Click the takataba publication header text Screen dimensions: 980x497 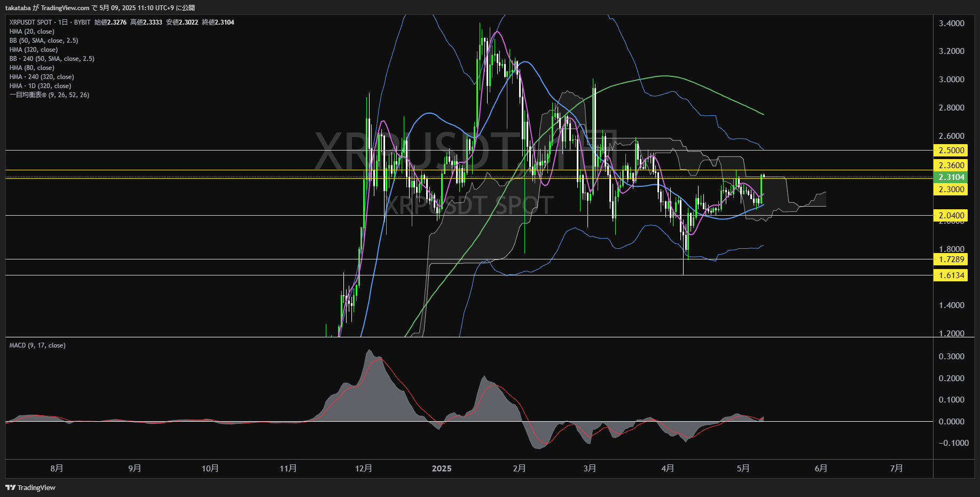tap(100, 8)
